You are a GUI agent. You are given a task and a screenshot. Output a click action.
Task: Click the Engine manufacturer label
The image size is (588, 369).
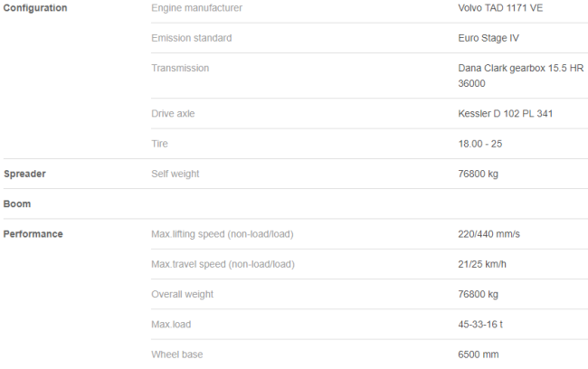197,8
